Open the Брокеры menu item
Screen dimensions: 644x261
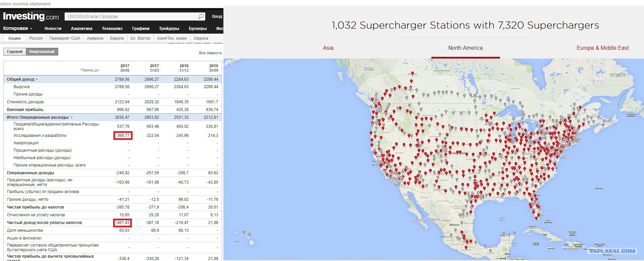[x=198, y=29]
